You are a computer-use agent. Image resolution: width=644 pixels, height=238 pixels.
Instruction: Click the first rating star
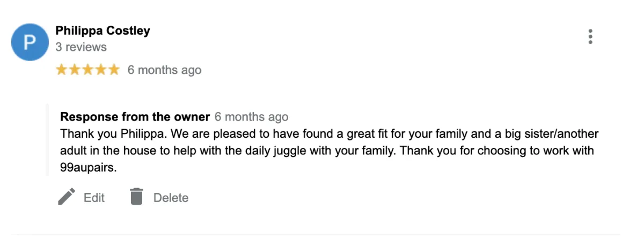[x=61, y=70]
